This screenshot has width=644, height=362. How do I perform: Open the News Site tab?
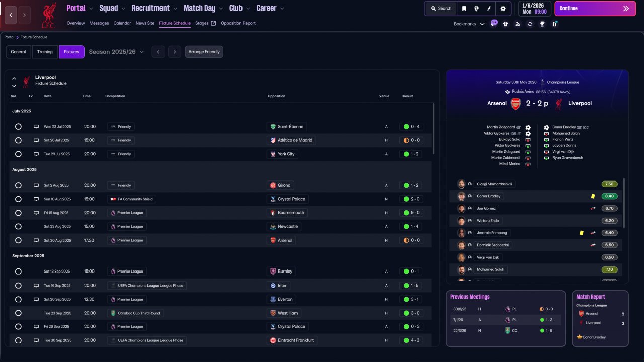145,23
